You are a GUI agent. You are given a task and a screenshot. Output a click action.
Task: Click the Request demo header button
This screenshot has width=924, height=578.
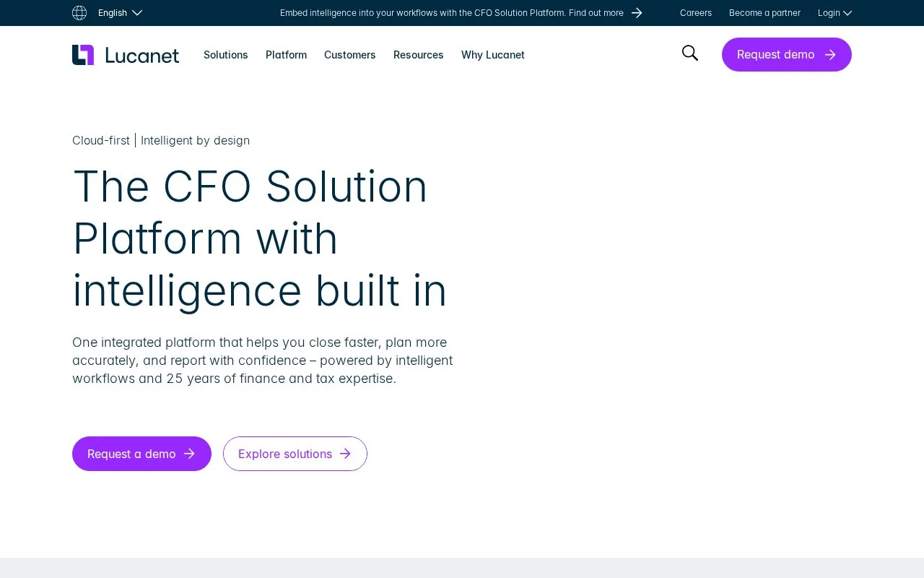tap(787, 54)
